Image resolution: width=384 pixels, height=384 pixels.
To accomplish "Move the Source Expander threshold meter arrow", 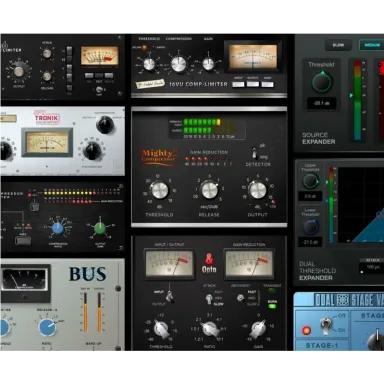I will pos(351,95).
